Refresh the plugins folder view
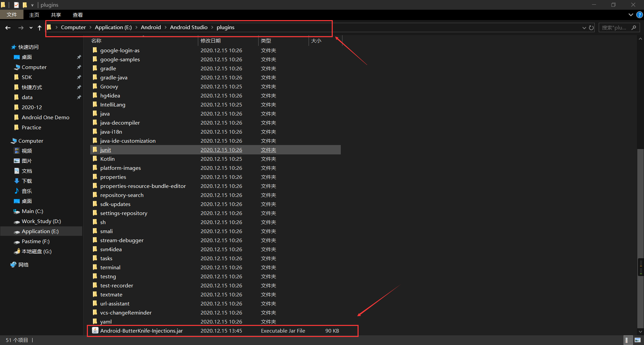This screenshot has height=345, width=644. coord(591,28)
